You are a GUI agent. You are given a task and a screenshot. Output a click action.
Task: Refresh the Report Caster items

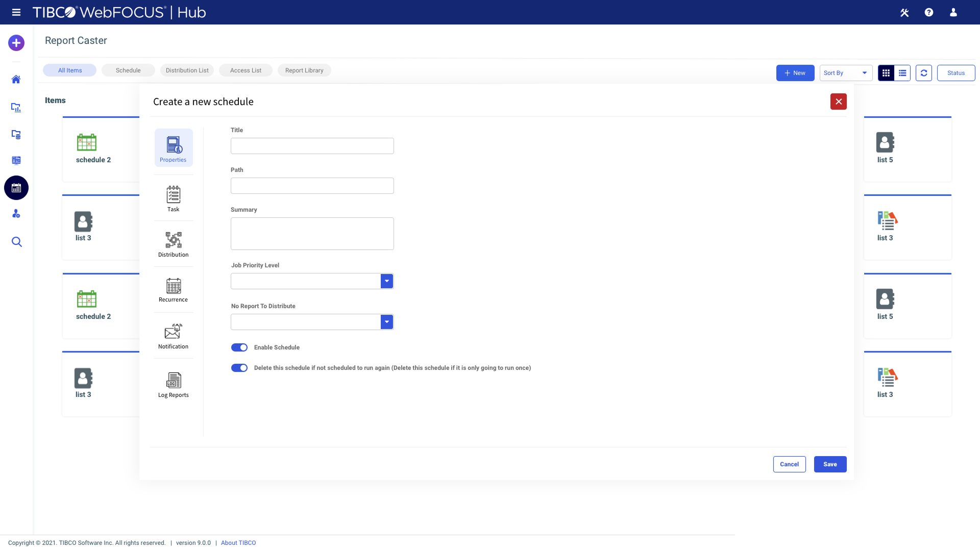pyautogui.click(x=924, y=73)
